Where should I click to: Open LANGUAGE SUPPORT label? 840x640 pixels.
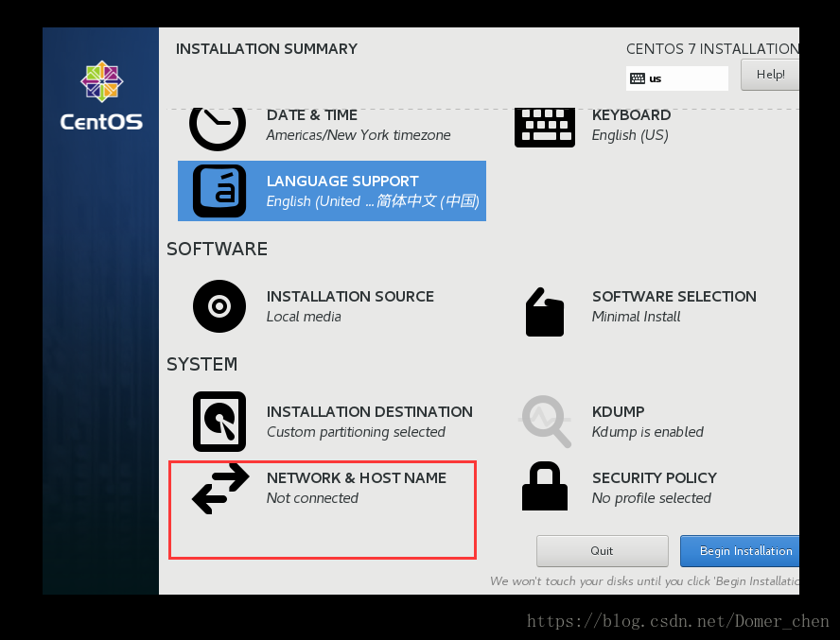pos(342,181)
